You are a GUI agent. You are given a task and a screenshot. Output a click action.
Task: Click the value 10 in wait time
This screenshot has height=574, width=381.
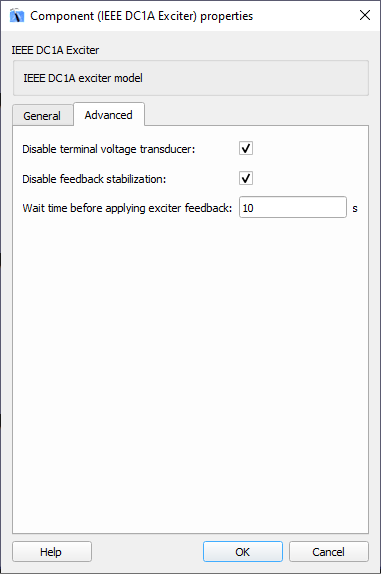point(248,208)
